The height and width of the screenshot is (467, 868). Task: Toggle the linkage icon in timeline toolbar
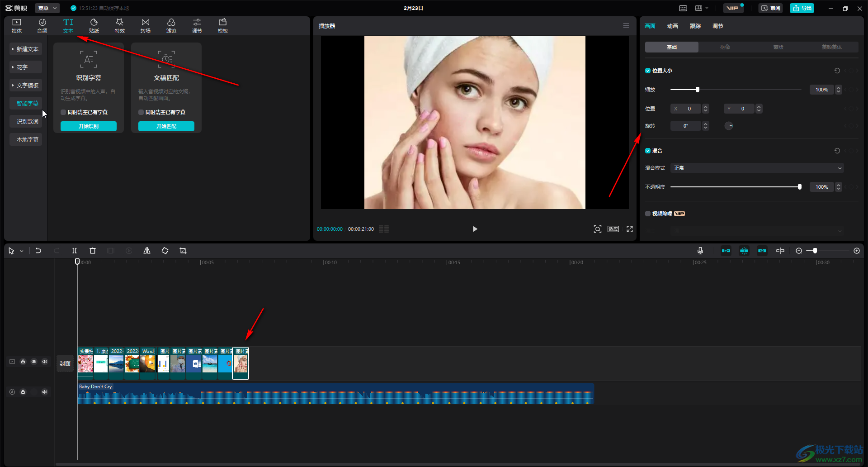pyautogui.click(x=762, y=251)
